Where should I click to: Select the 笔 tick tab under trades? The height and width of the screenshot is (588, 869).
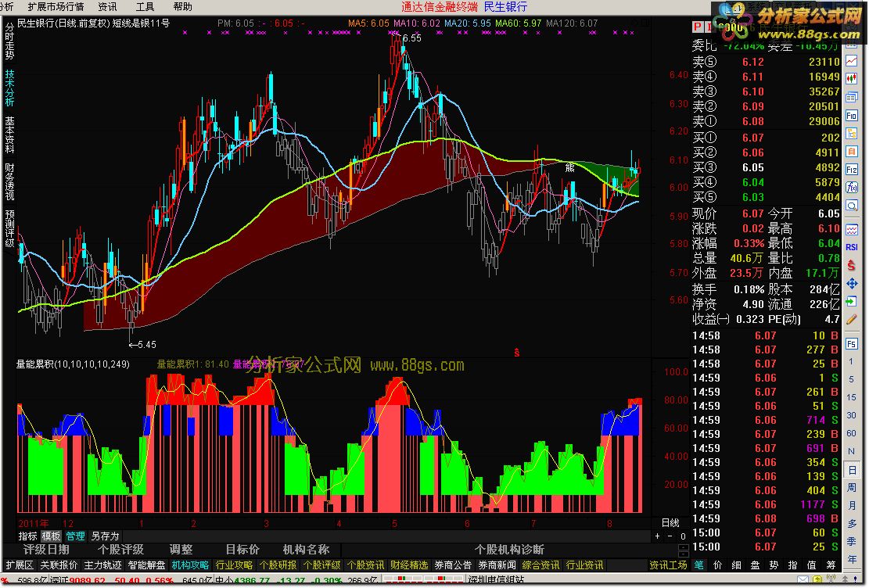699,565
